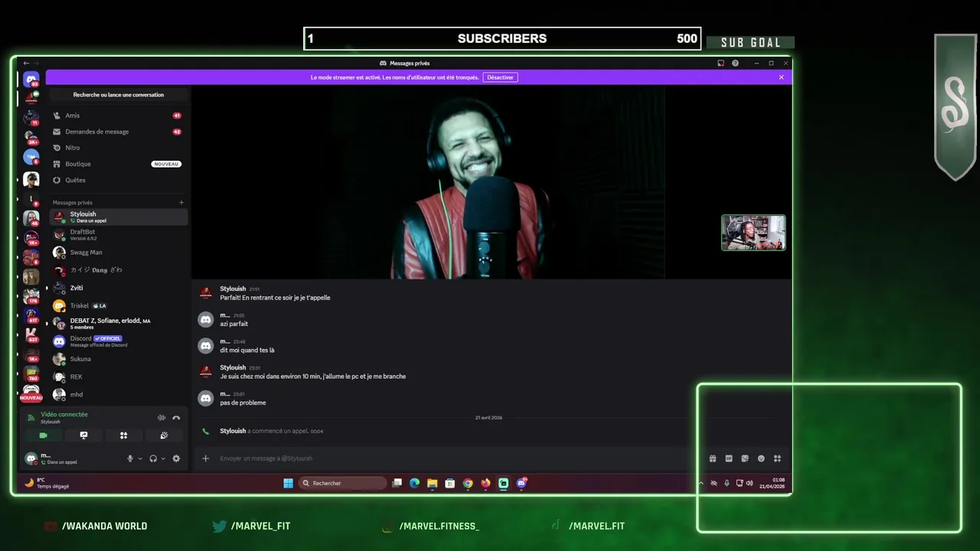Open the activities launcher in call panel
Viewport: 980px width, 551px height.
[123, 435]
